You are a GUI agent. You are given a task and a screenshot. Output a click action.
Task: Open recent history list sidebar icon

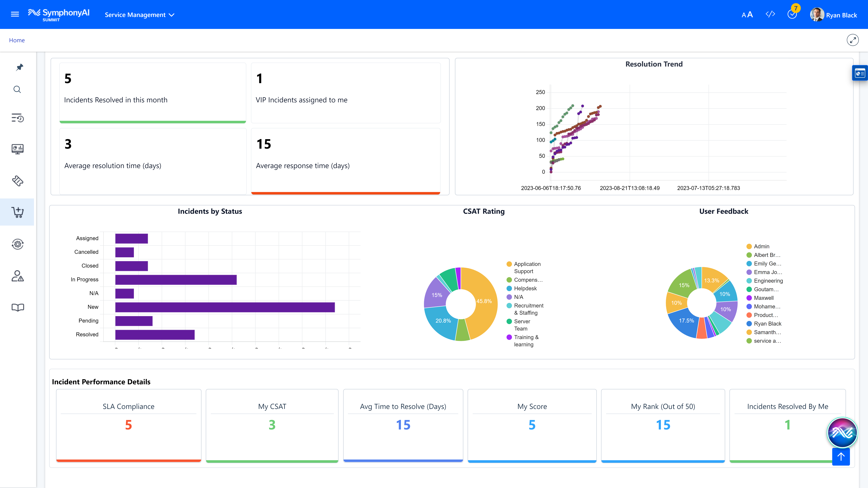pos(18,118)
